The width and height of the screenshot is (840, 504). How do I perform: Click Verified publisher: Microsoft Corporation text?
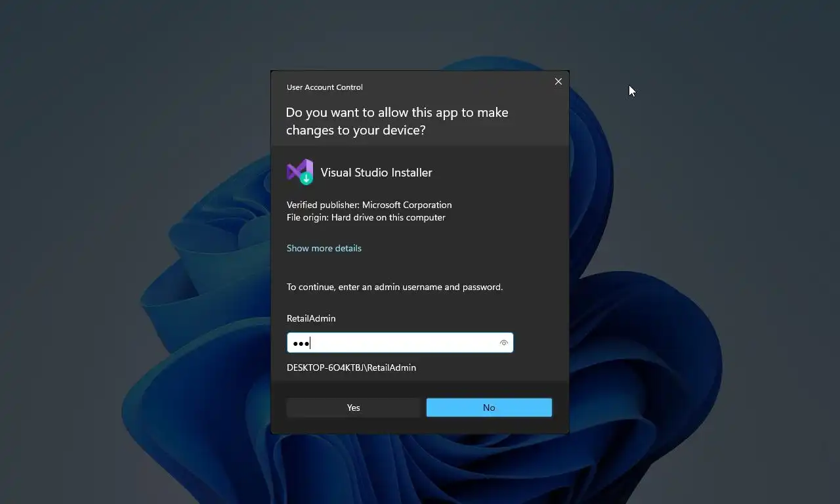[x=369, y=205]
